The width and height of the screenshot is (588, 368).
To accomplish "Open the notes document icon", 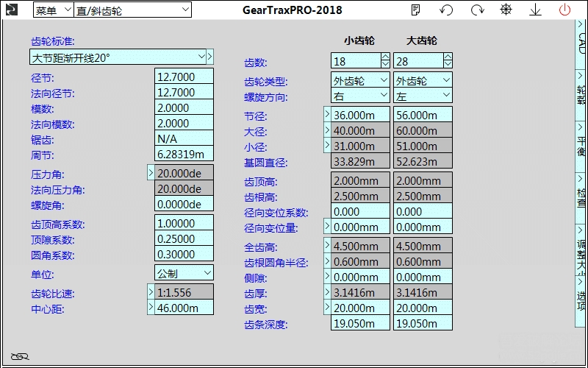I will [x=415, y=10].
